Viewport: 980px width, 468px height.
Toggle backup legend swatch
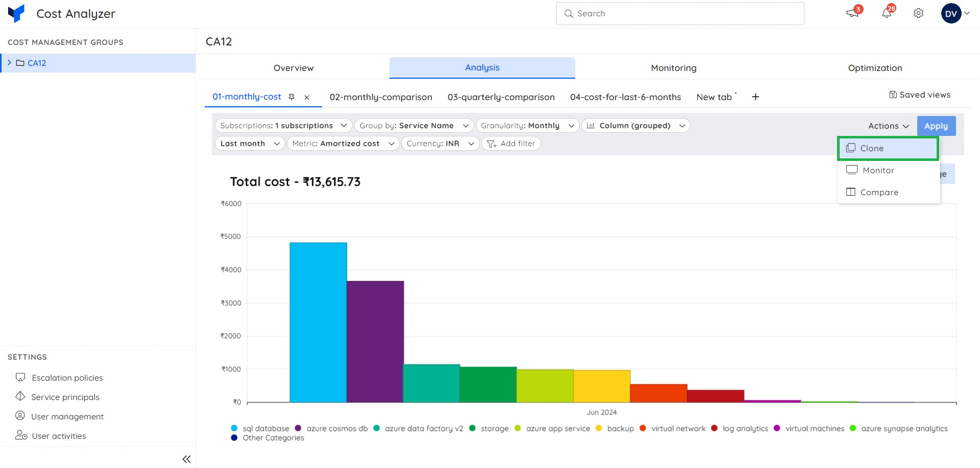pos(599,428)
